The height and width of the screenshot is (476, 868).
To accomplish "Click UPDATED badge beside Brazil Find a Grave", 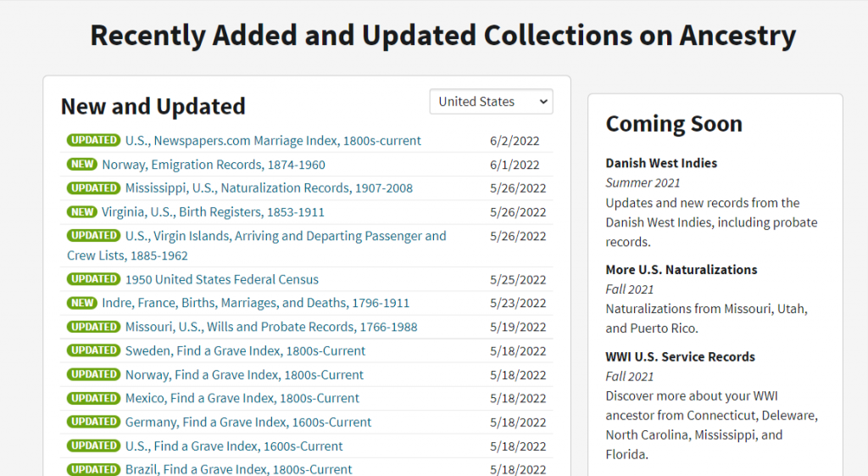I will click(x=93, y=469).
